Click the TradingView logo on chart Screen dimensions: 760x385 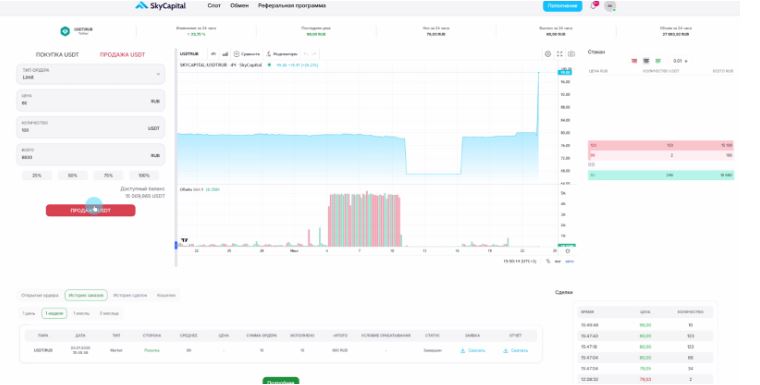point(184,240)
